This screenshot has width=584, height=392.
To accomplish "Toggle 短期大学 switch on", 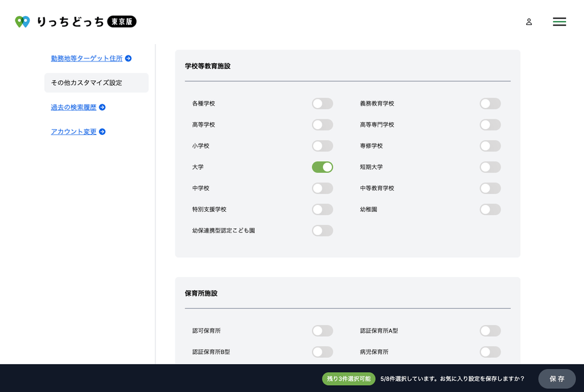I will coord(490,167).
